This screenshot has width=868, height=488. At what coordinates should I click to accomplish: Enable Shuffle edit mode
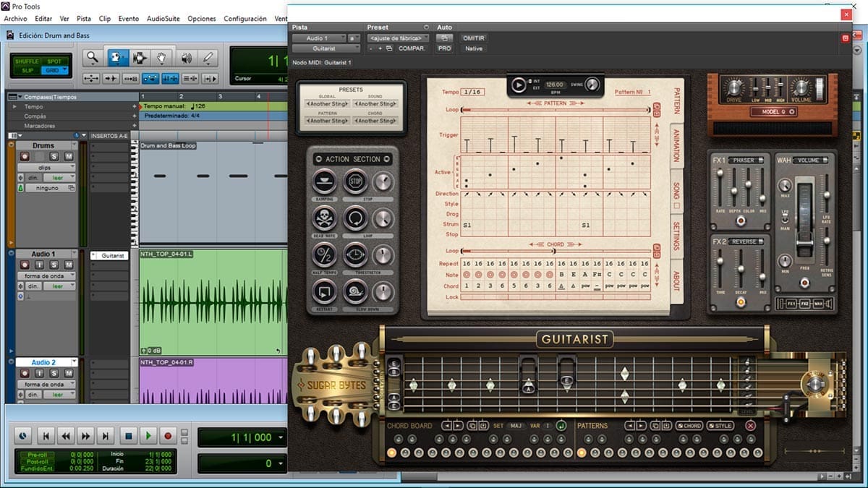click(27, 61)
